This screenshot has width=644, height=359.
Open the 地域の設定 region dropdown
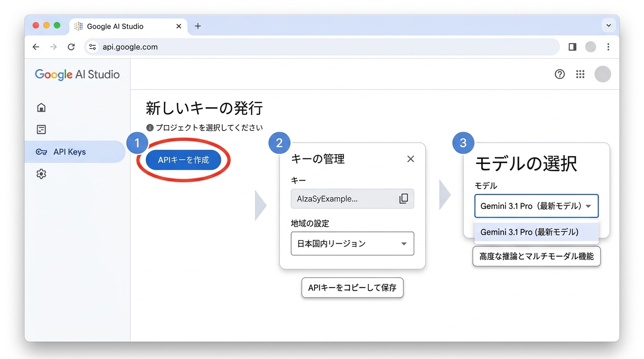click(352, 244)
